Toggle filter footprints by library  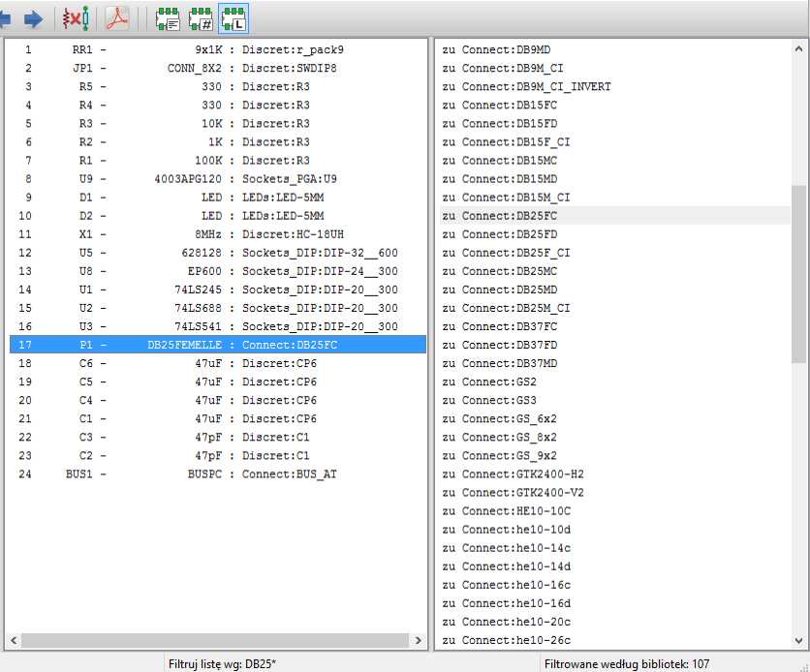pyautogui.click(x=234, y=19)
